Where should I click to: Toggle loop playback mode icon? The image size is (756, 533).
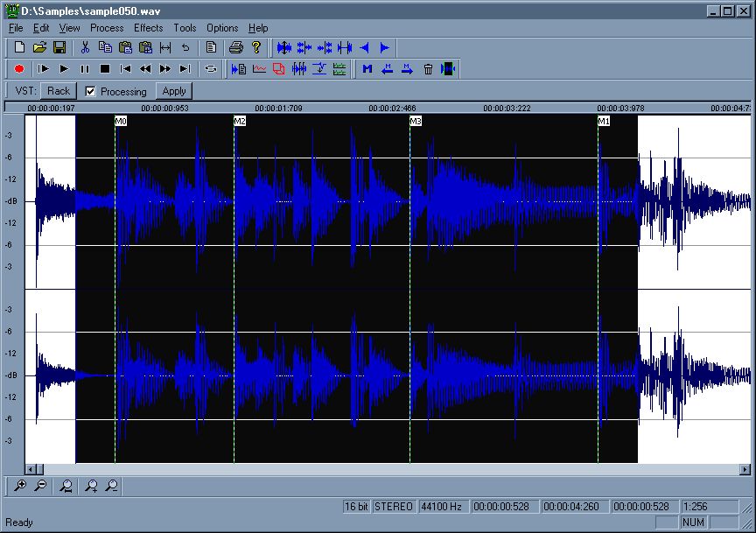(x=211, y=69)
